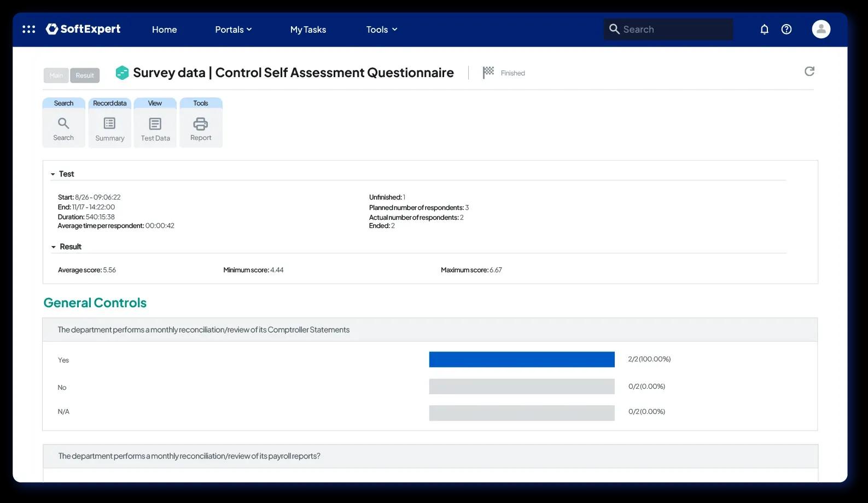Open the notifications bell
Image resolution: width=868 pixels, height=503 pixels.
click(x=764, y=30)
